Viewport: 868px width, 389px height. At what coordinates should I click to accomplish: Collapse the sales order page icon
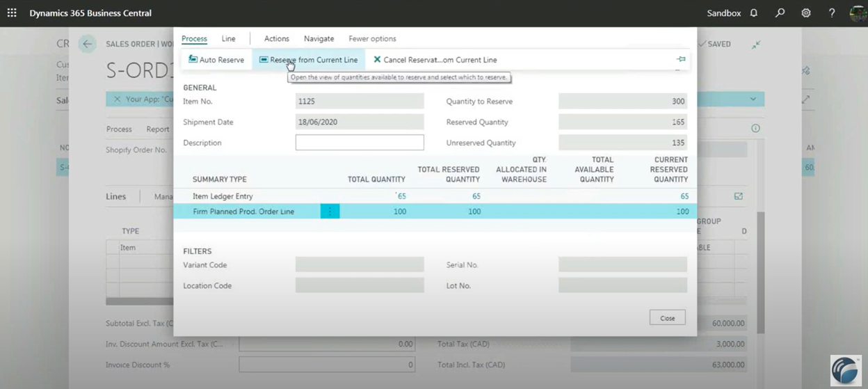click(x=756, y=44)
